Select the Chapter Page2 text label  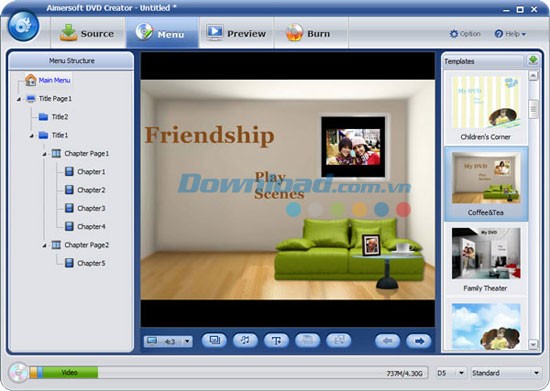click(87, 245)
